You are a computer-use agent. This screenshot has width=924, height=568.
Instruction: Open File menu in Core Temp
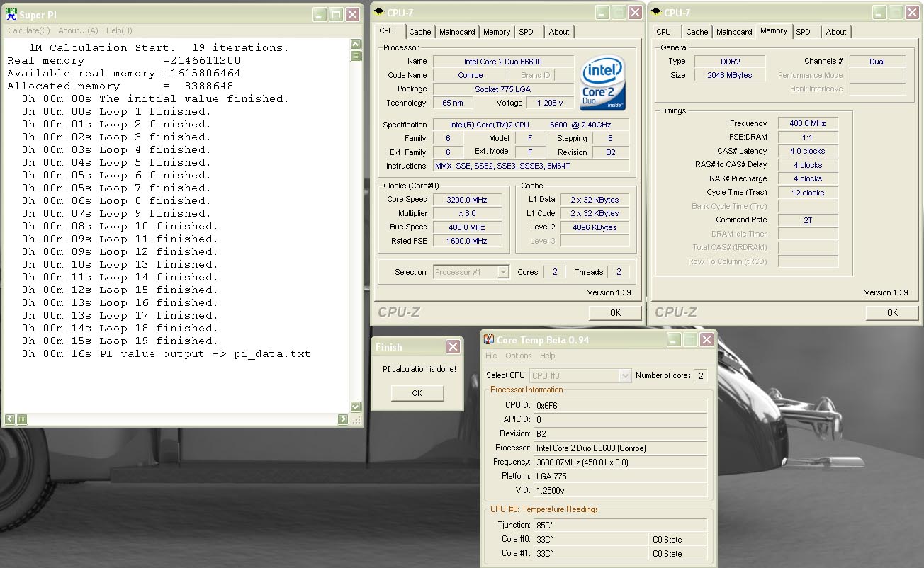tap(491, 356)
